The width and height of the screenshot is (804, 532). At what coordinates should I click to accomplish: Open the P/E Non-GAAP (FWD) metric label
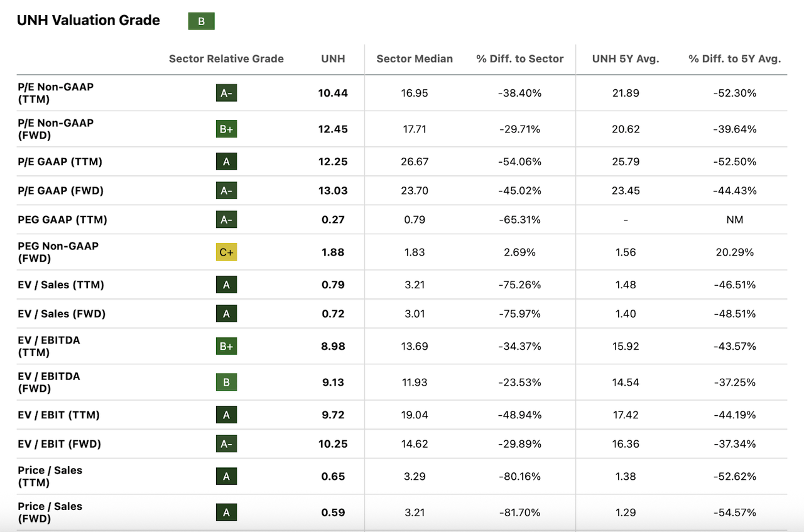click(x=55, y=129)
